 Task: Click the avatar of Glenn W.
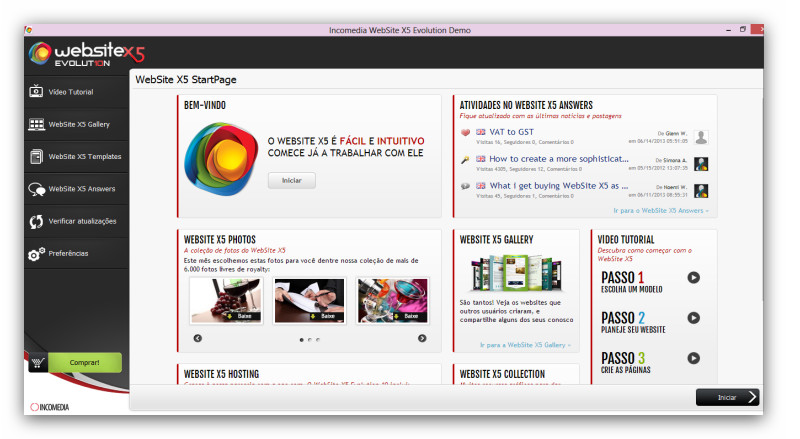pos(702,137)
